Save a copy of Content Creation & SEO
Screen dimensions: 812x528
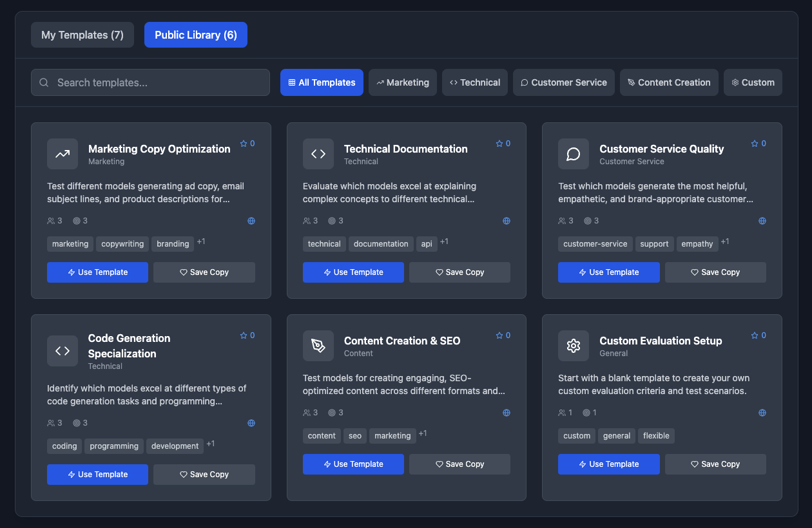459,464
